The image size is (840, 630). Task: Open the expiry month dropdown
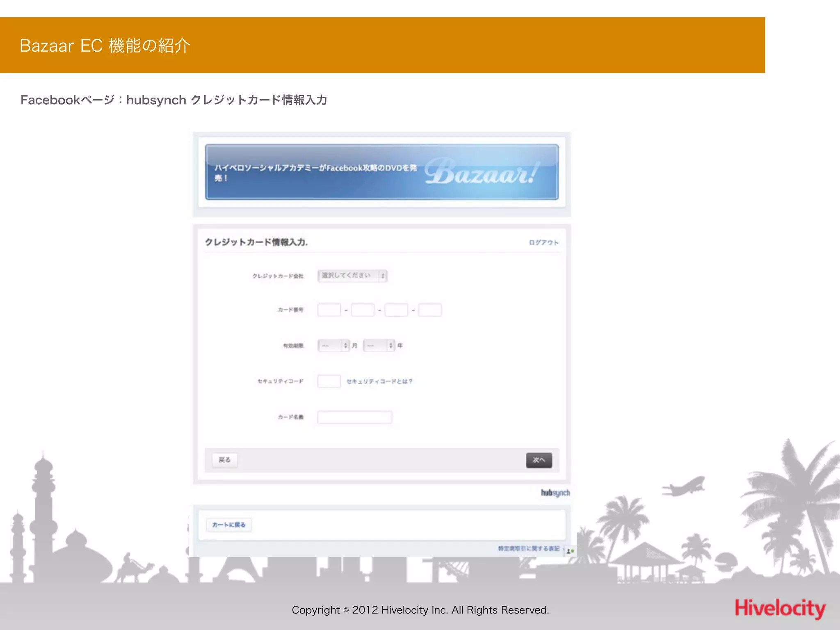click(334, 345)
